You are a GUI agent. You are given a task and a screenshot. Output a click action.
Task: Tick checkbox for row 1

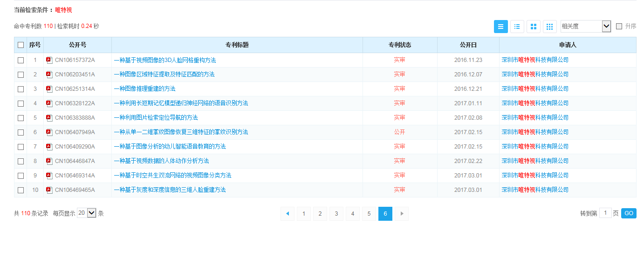pos(21,60)
